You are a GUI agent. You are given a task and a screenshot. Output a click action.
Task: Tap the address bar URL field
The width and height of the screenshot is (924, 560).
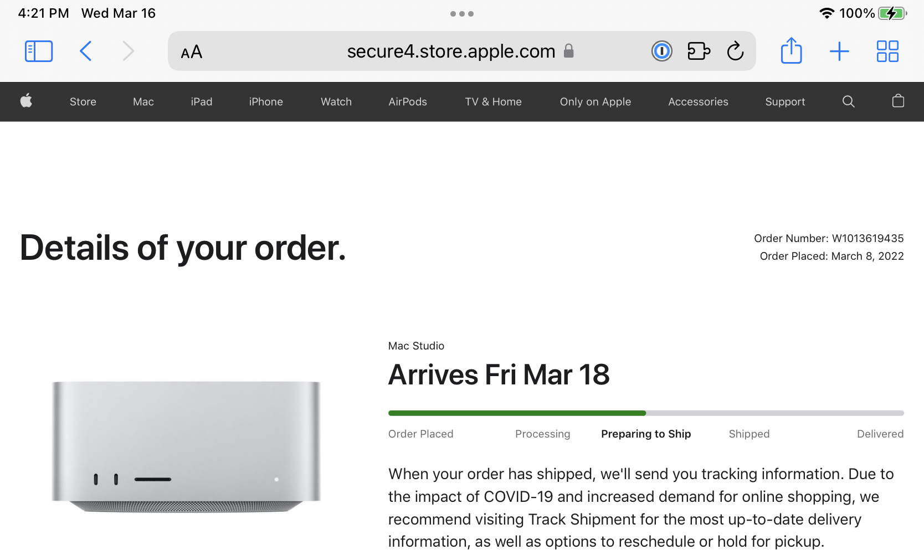[450, 52]
